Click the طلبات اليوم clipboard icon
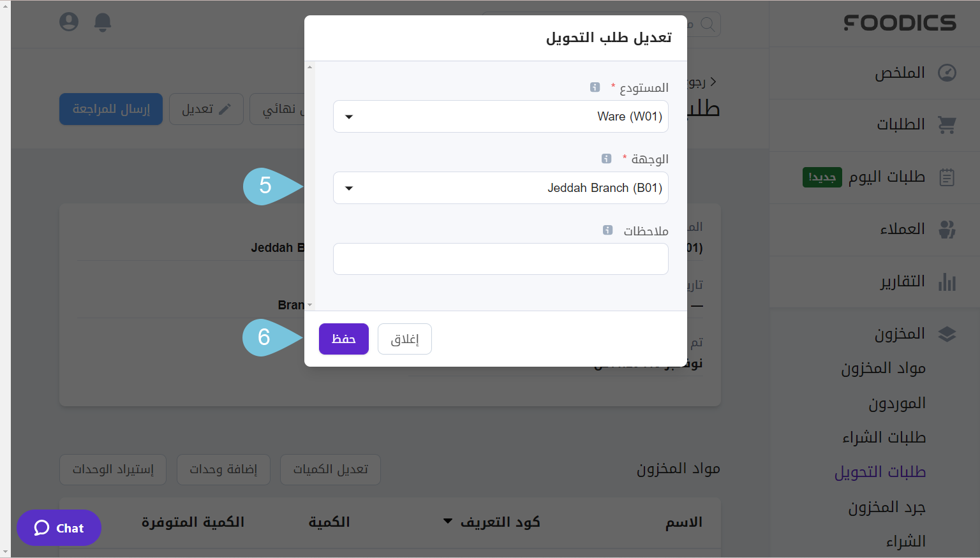This screenshot has height=558, width=980. point(947,177)
